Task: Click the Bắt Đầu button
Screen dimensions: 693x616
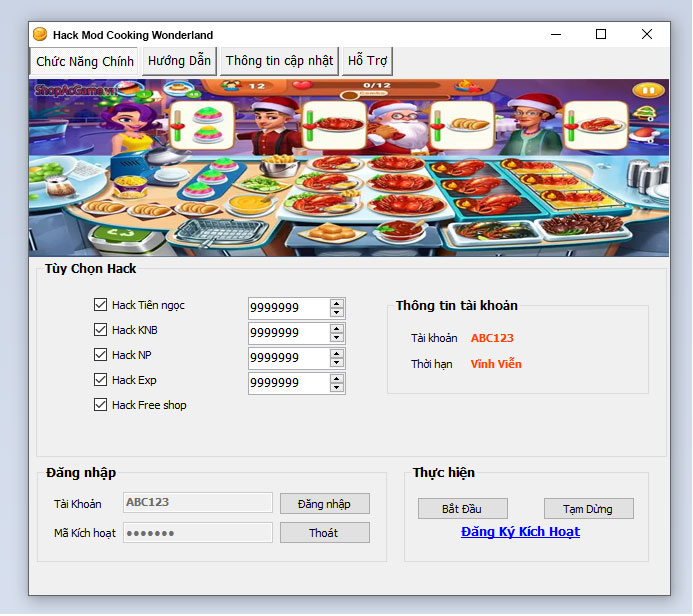Action: coord(463,509)
